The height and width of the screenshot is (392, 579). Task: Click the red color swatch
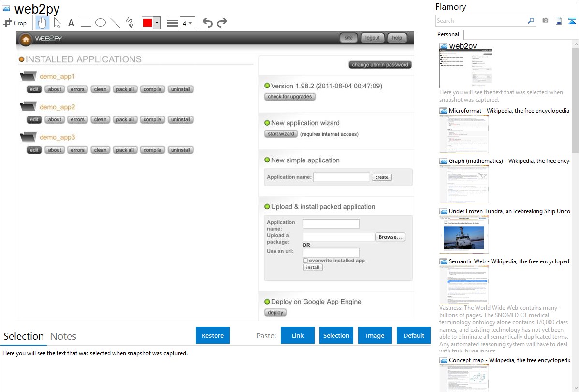147,23
